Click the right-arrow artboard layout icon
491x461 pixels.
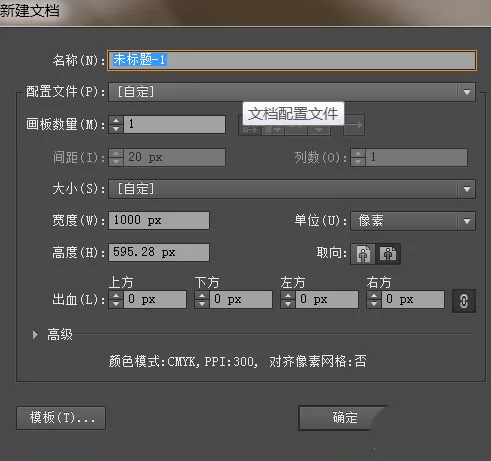point(354,125)
